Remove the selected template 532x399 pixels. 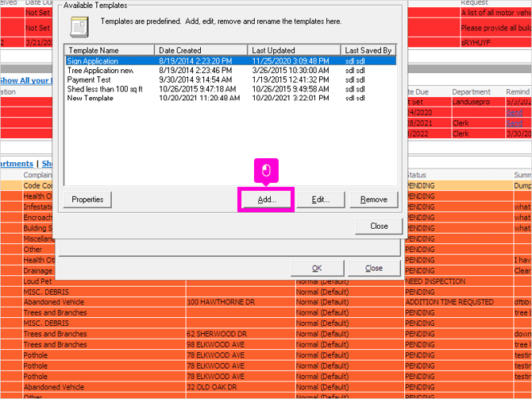(x=373, y=199)
